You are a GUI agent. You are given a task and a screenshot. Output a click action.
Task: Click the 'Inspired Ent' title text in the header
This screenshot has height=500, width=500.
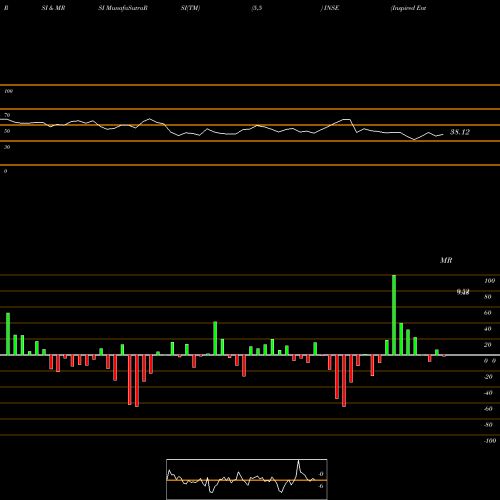point(408,8)
